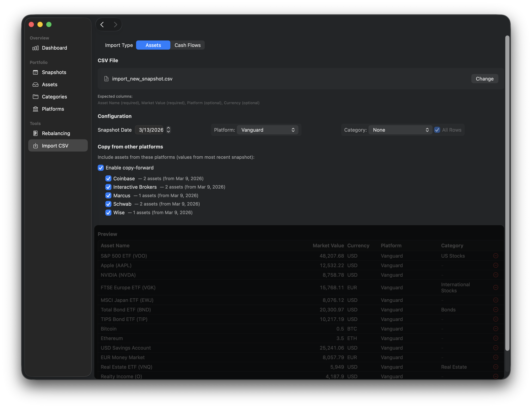Open the Category dropdown set to None
The height and width of the screenshot is (408, 532).
point(400,130)
